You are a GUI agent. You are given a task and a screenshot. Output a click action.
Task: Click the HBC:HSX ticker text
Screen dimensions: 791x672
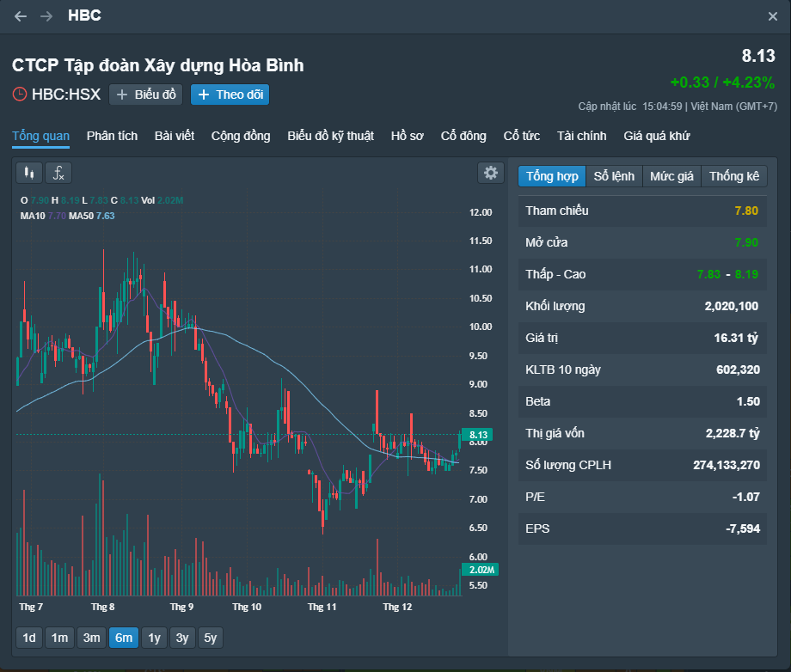[x=66, y=95]
